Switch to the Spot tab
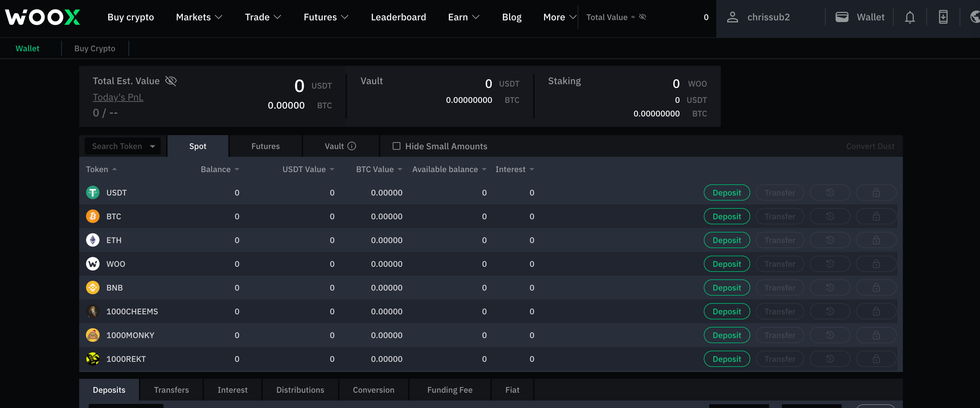The width and height of the screenshot is (980, 408). click(x=198, y=146)
